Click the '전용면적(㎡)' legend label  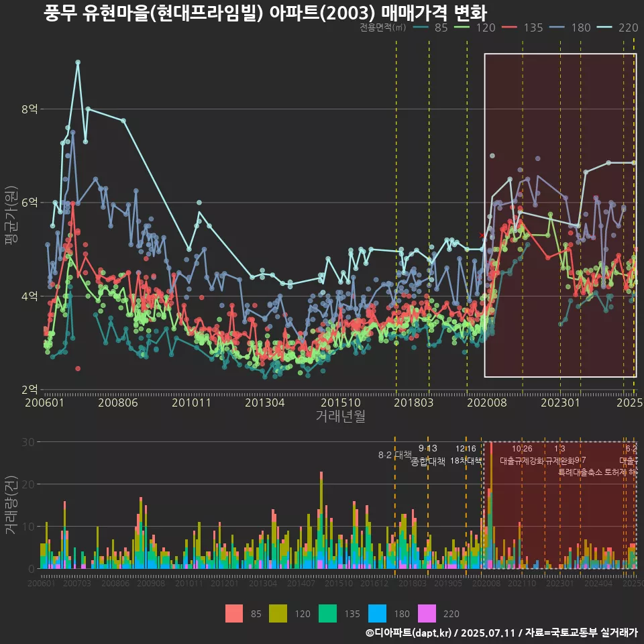pos(383,28)
